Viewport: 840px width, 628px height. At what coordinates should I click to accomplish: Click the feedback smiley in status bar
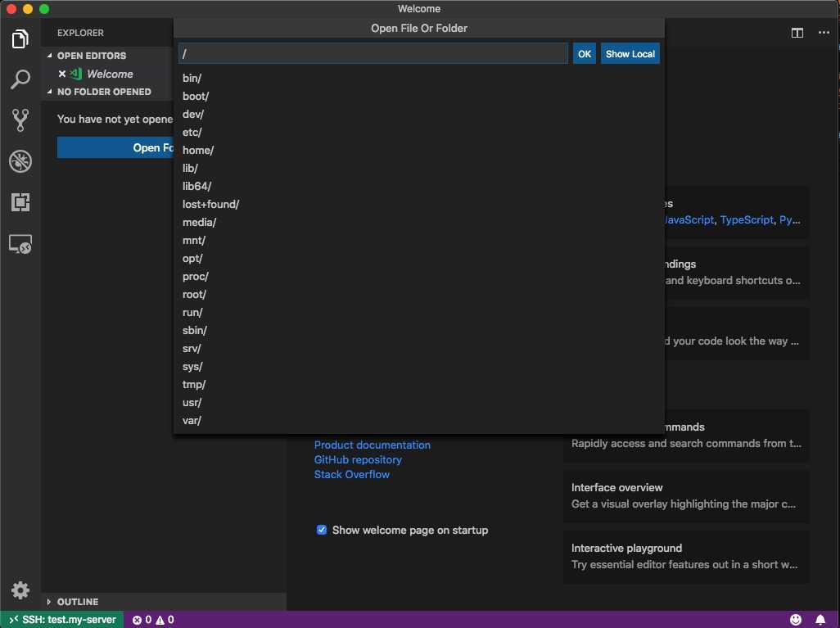pos(796,620)
